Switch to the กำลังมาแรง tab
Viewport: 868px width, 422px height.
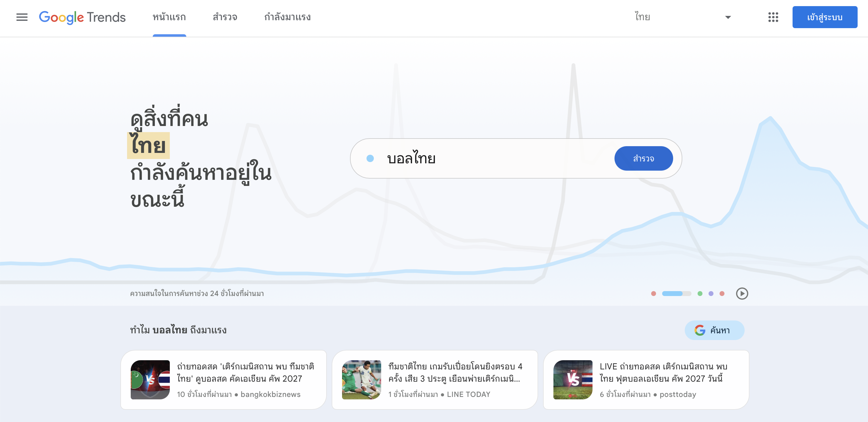287,17
